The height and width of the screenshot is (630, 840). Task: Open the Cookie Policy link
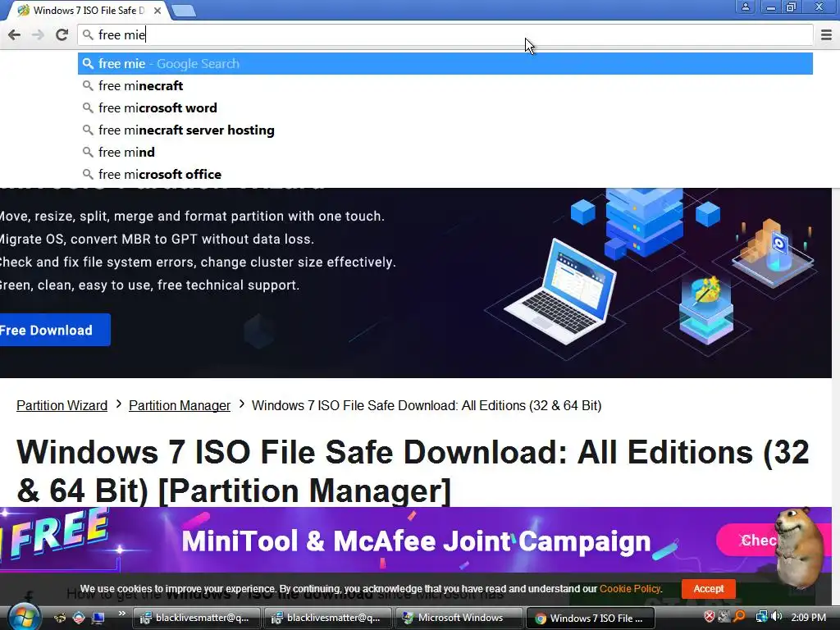click(630, 589)
